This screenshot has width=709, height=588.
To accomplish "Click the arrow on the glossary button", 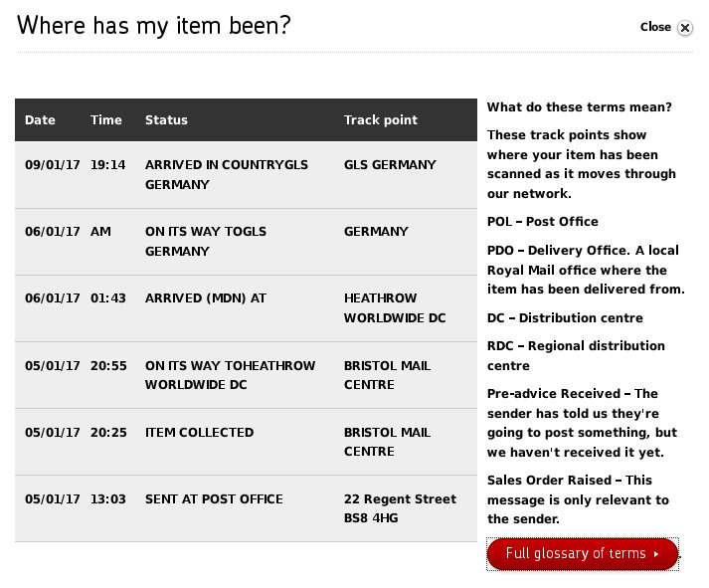I will click(656, 554).
